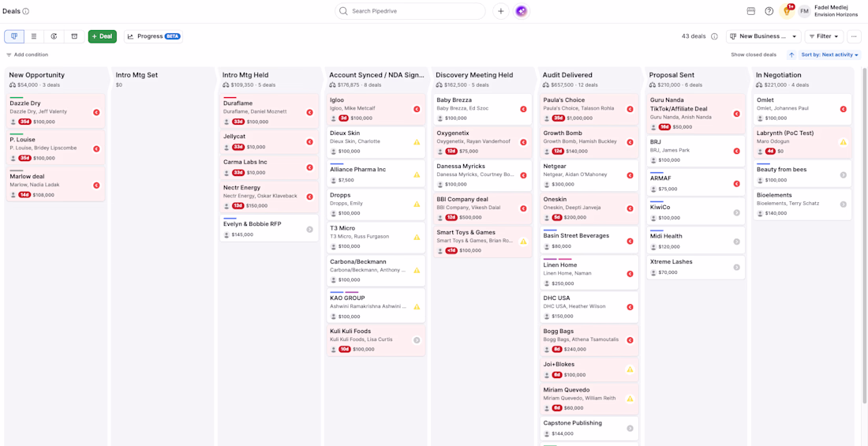Open the help question mark icon
This screenshot has width=868, height=446.
[769, 11]
